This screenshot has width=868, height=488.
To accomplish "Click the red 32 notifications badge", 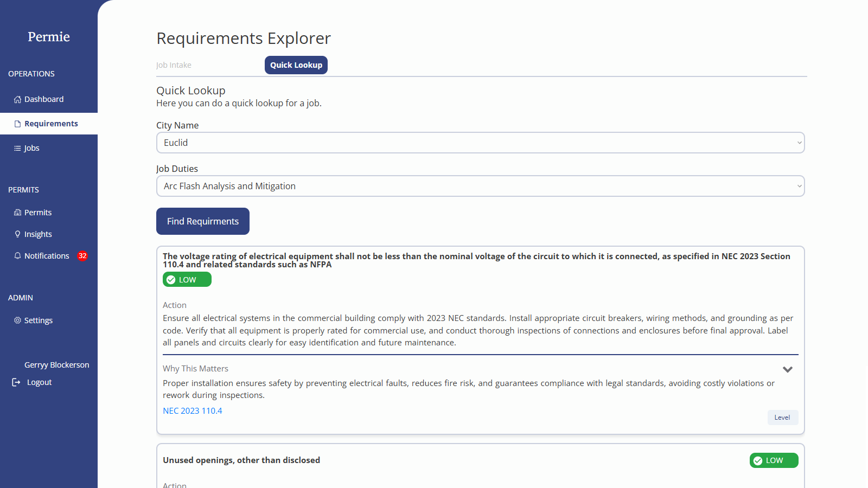I will [x=82, y=256].
